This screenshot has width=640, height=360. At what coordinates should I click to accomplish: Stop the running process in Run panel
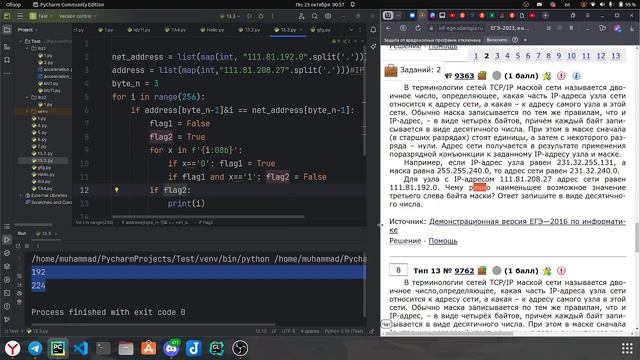coord(27,246)
